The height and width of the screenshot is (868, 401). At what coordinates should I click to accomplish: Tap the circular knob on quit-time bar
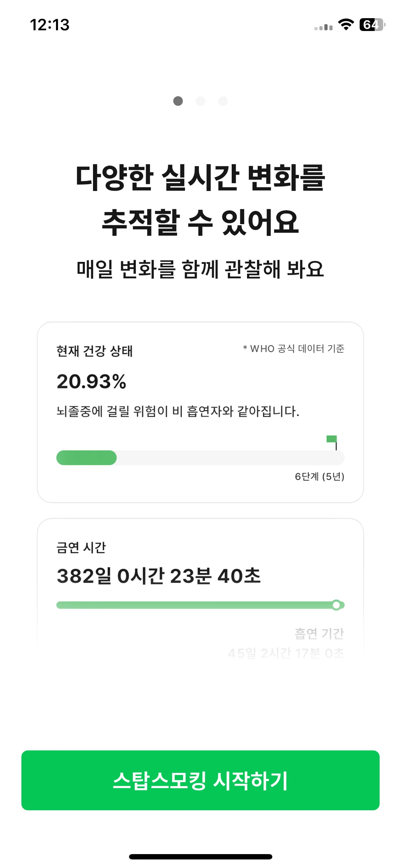(336, 605)
